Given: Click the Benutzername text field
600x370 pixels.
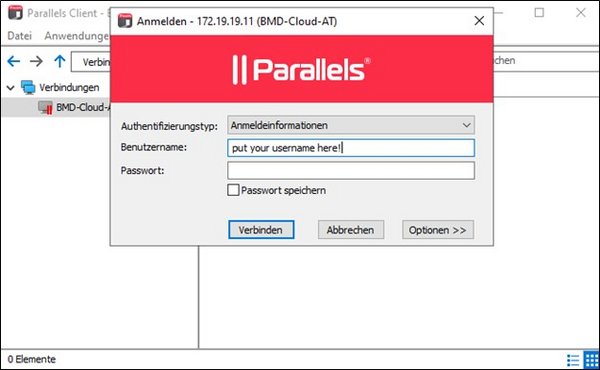Looking at the screenshot, I should click(x=351, y=148).
